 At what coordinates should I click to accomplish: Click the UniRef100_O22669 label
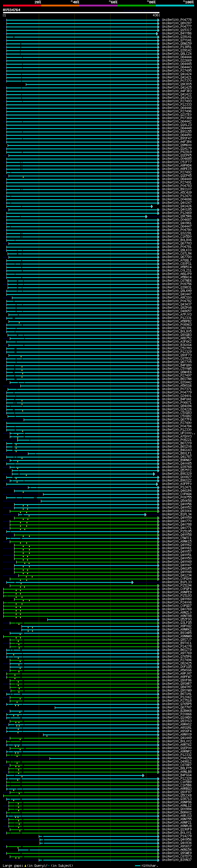click(x=177, y=60)
